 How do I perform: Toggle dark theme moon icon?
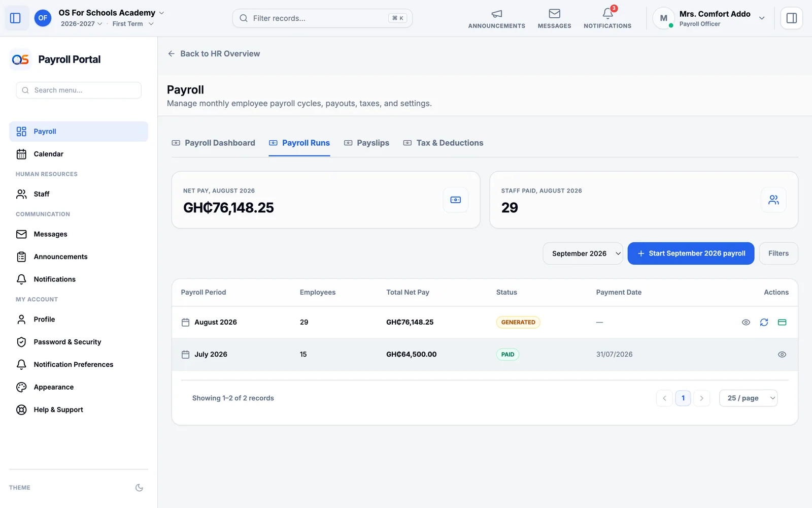(x=139, y=488)
